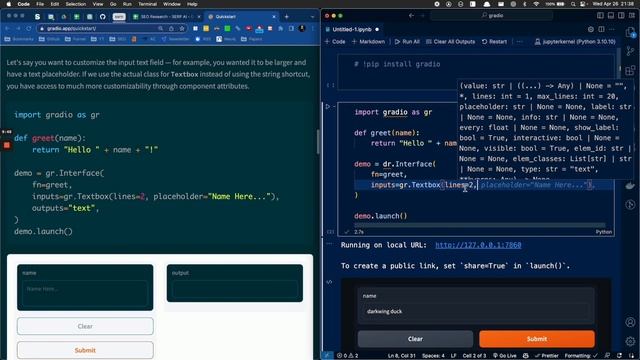The width and height of the screenshot is (640, 360).
Task: Click Go Live in the status bar
Action: coord(504,356)
